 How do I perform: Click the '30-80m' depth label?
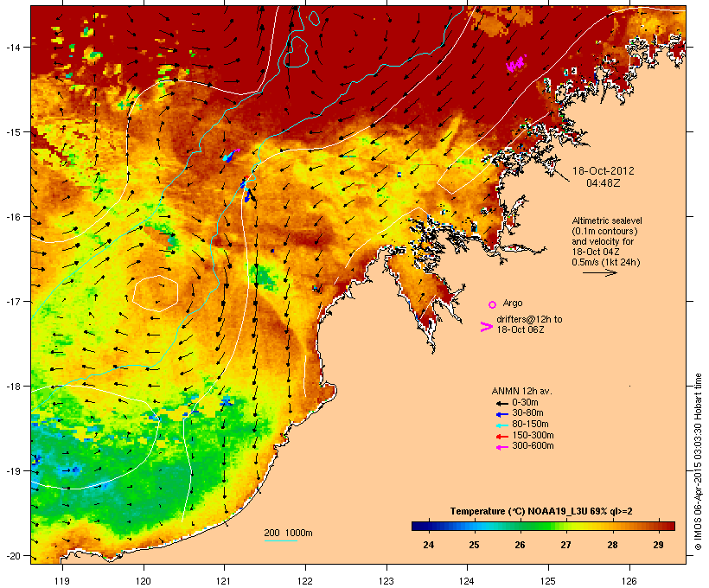click(527, 413)
